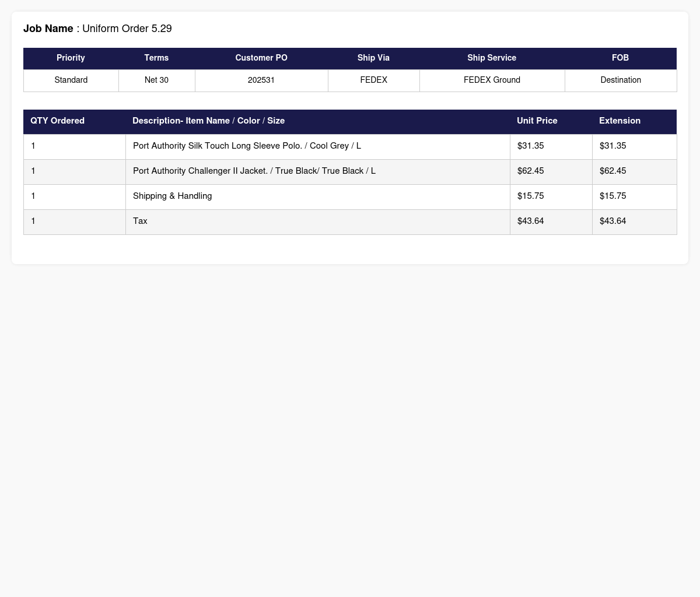Select the Customer PO header cell

click(x=261, y=58)
